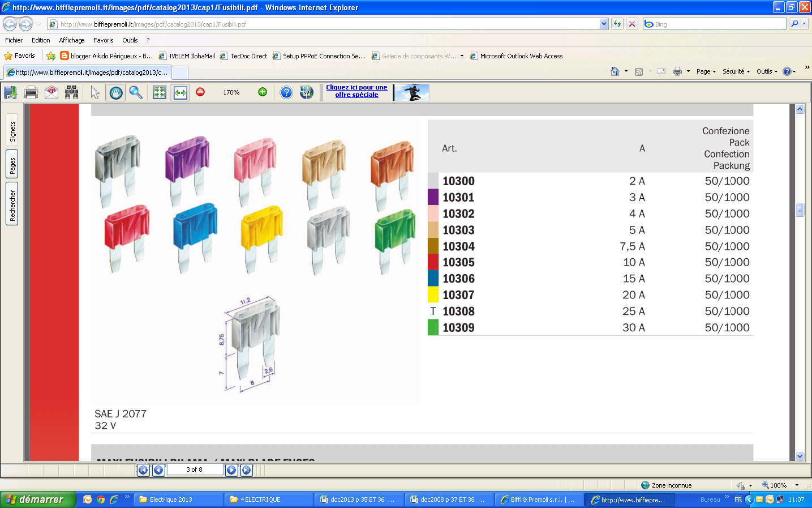Zoom out with the red minus button
Image resolution: width=812 pixels, height=508 pixels.
point(200,92)
